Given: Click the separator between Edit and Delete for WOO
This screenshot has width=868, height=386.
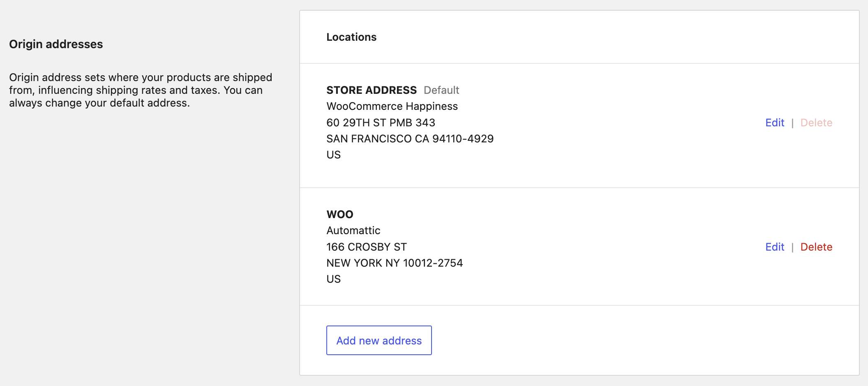Looking at the screenshot, I should (x=793, y=247).
